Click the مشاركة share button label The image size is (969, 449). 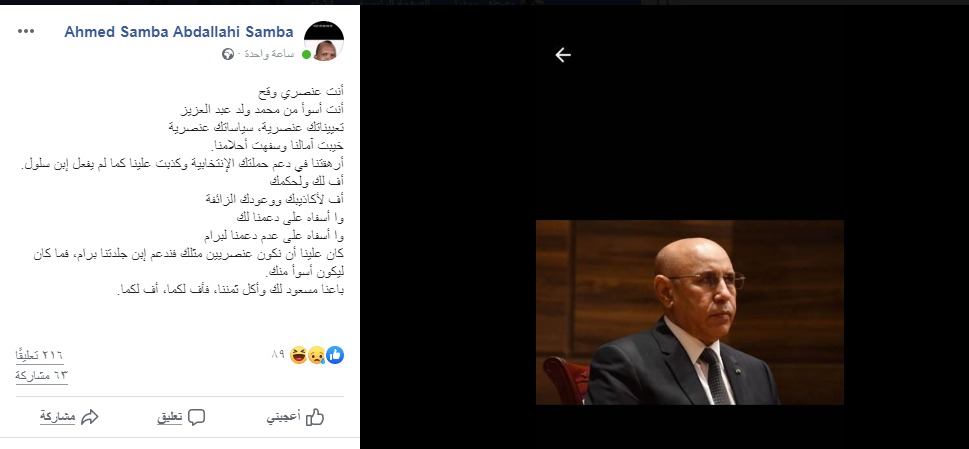point(57,418)
